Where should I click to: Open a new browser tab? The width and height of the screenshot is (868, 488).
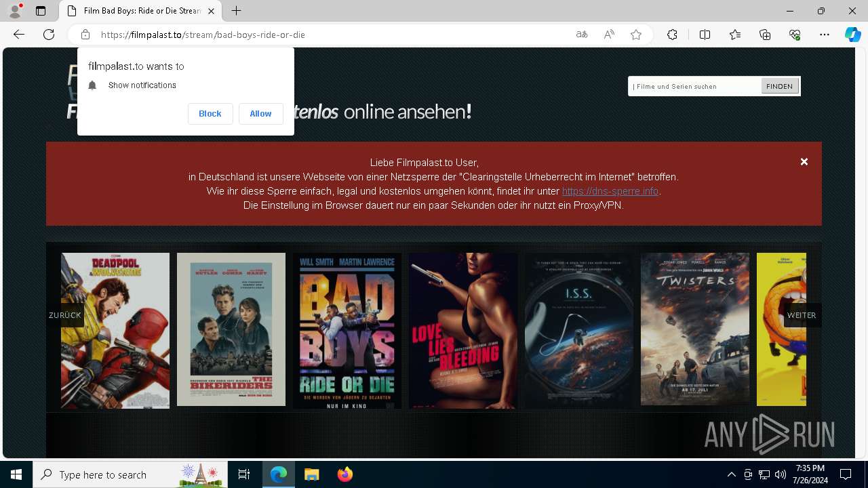[x=236, y=11]
